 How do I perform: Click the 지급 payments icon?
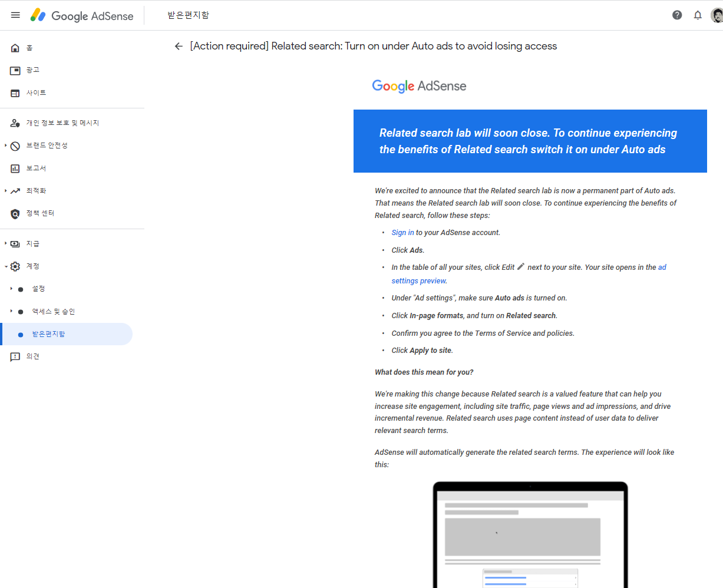pos(15,244)
